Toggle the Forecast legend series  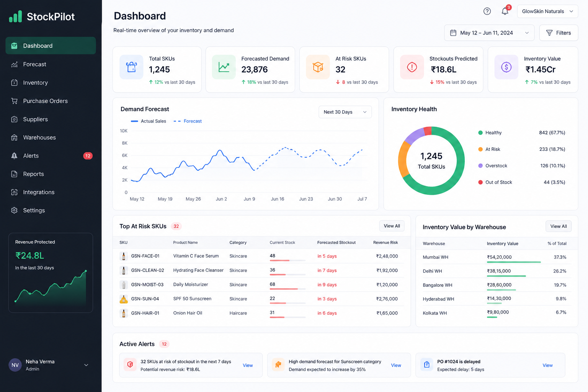point(188,121)
